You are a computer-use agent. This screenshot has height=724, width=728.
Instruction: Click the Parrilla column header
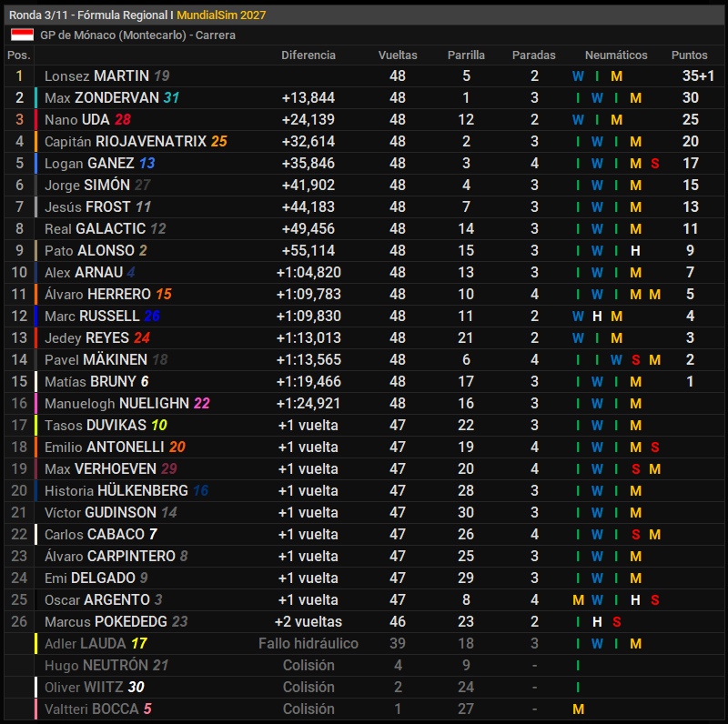(x=466, y=55)
